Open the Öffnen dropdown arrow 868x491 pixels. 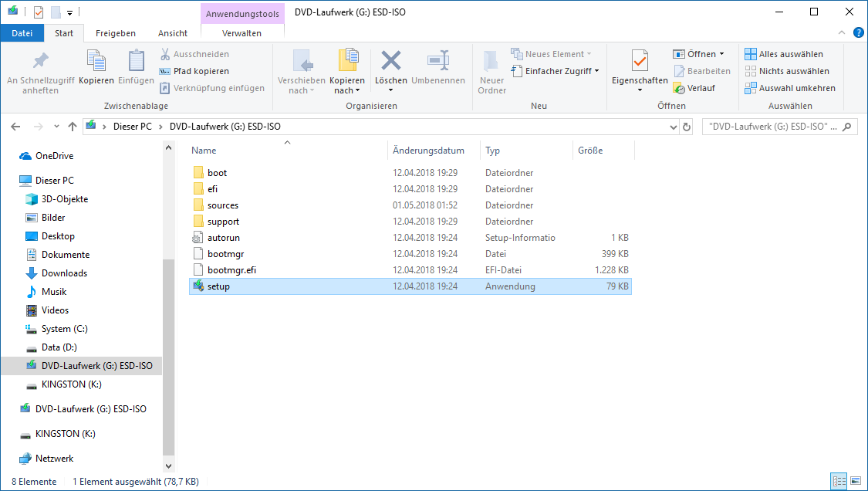[x=722, y=54]
